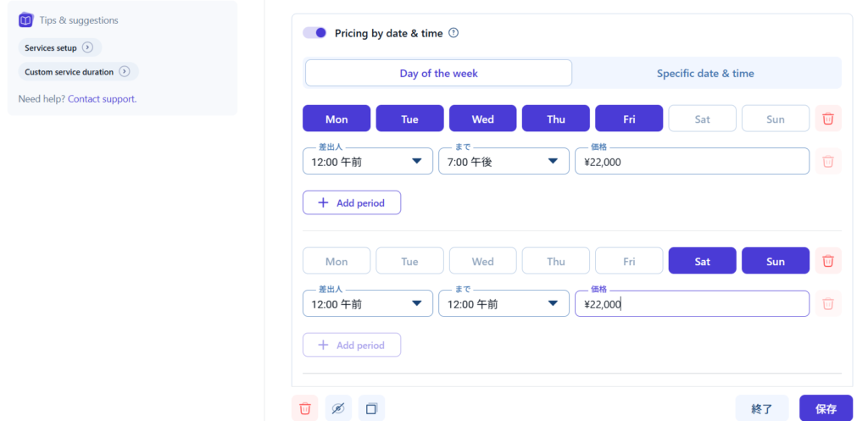
Task: Click the 保存 save button
Action: [826, 408]
